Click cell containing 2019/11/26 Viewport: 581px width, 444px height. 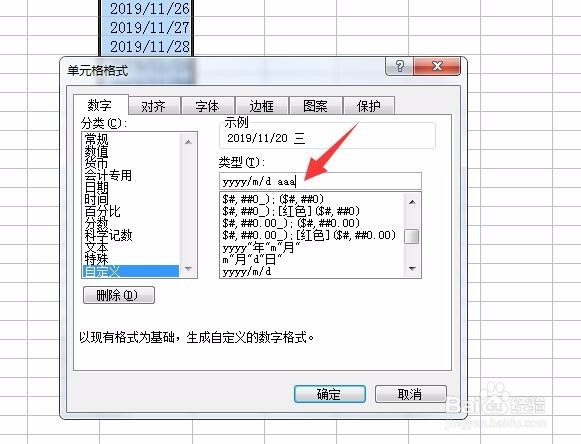146,8
